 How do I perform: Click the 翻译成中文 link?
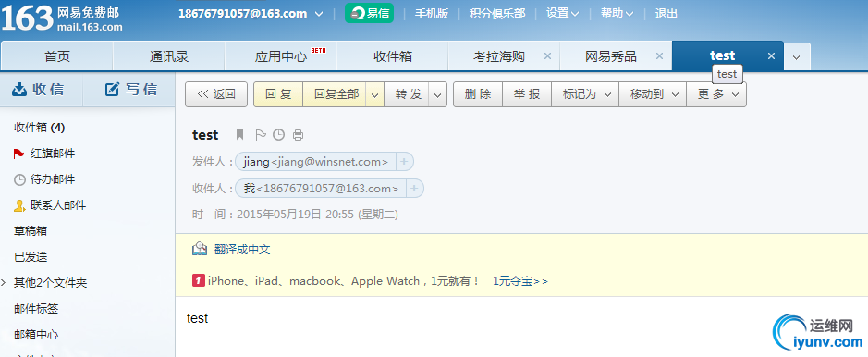(242, 250)
